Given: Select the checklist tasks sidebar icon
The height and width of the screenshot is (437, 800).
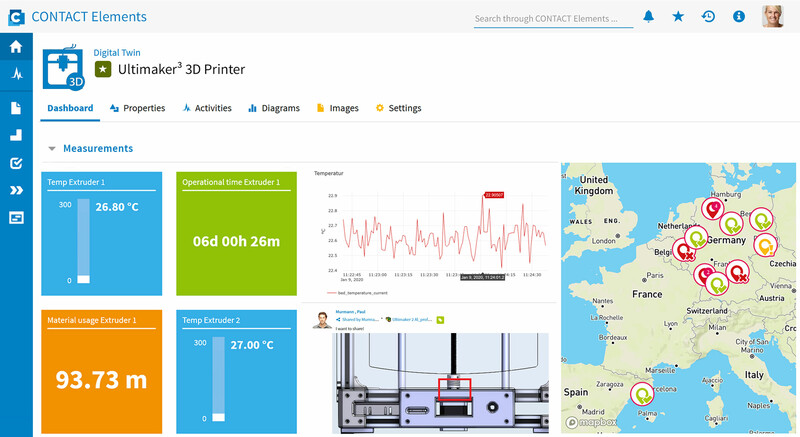Looking at the screenshot, I should 16,163.
